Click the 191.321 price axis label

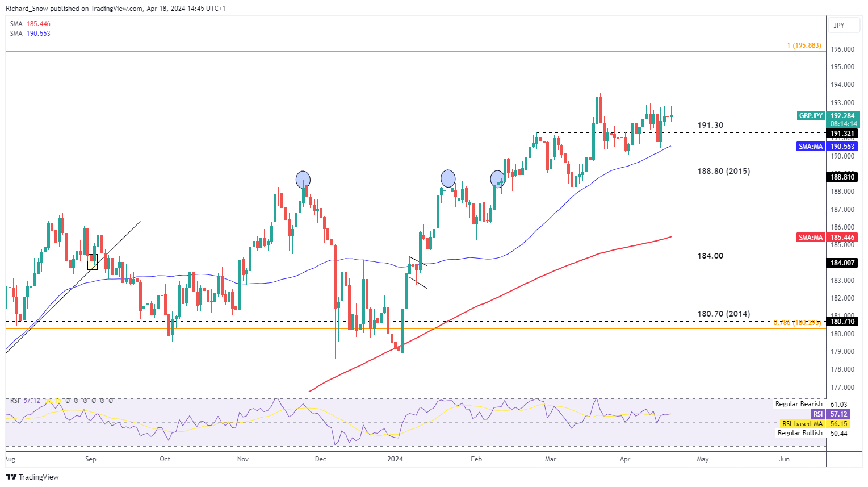843,134
